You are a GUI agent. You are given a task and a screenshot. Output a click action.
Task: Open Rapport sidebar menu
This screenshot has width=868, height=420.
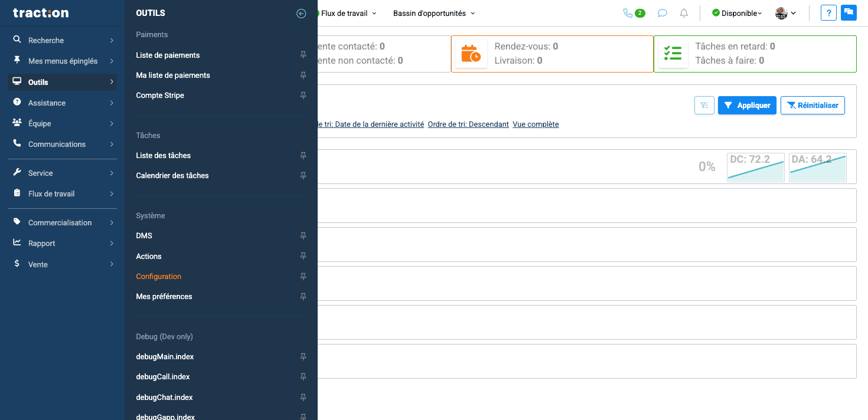[x=63, y=243]
